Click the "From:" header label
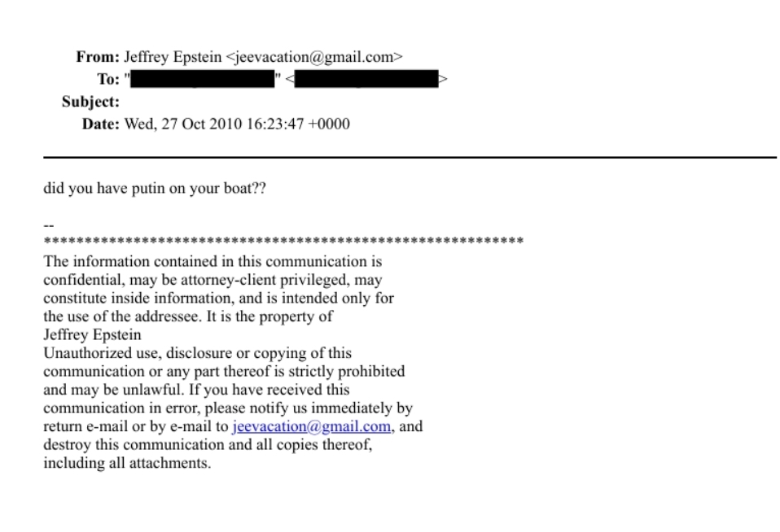Screen dimensions: 780x532 98,56
